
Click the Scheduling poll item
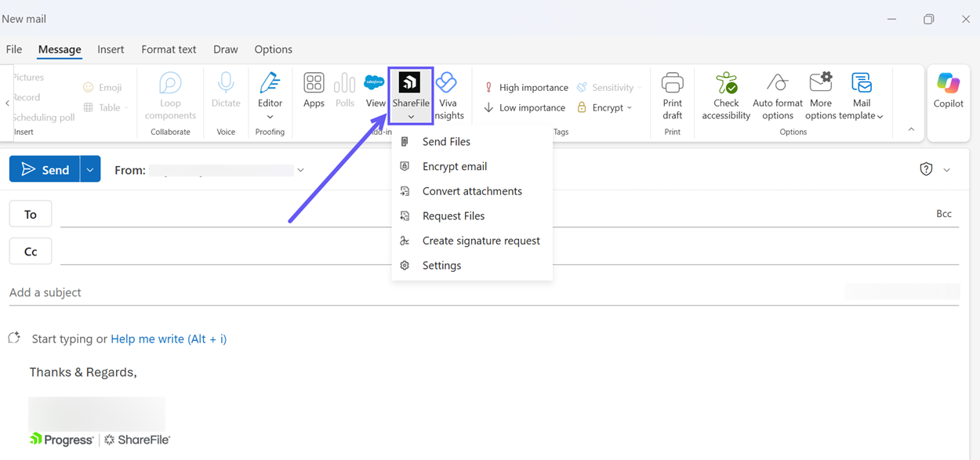(43, 118)
